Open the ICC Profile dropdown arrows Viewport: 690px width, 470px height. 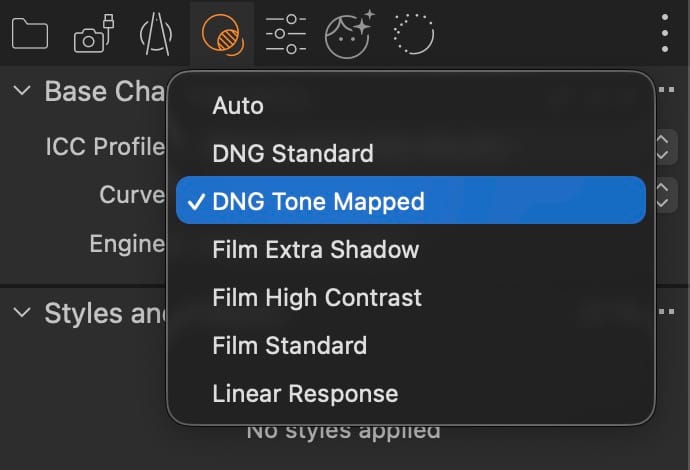click(x=663, y=147)
